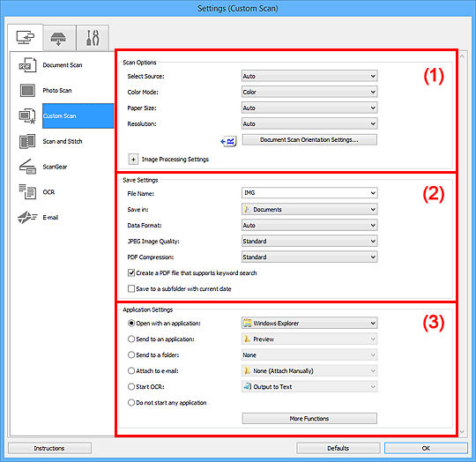The image size is (476, 462).
Task: Click the Photo Scan icon
Action: point(27,91)
